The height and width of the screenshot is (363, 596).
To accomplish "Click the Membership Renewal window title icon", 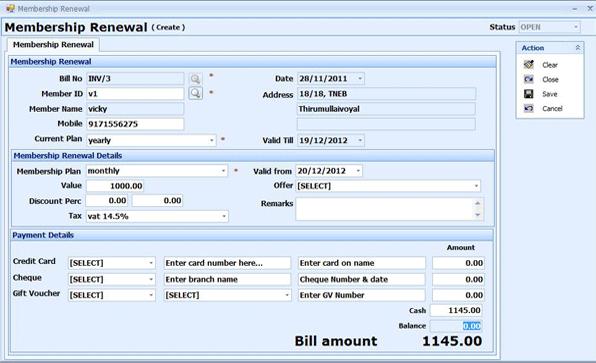I will [x=10, y=8].
